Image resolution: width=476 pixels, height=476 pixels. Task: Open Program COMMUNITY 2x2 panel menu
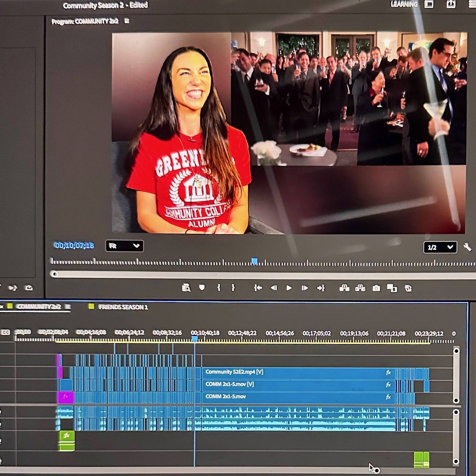[127, 21]
